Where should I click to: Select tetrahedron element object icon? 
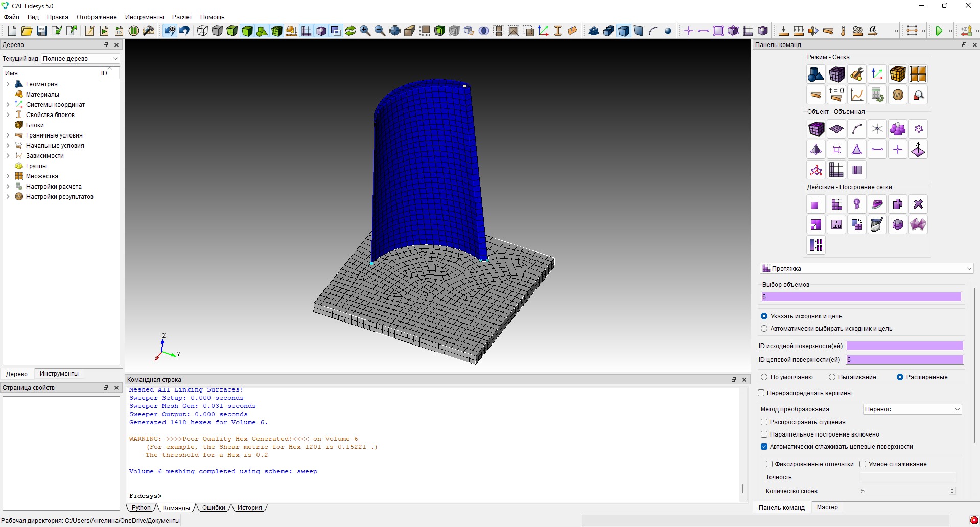[x=816, y=149]
